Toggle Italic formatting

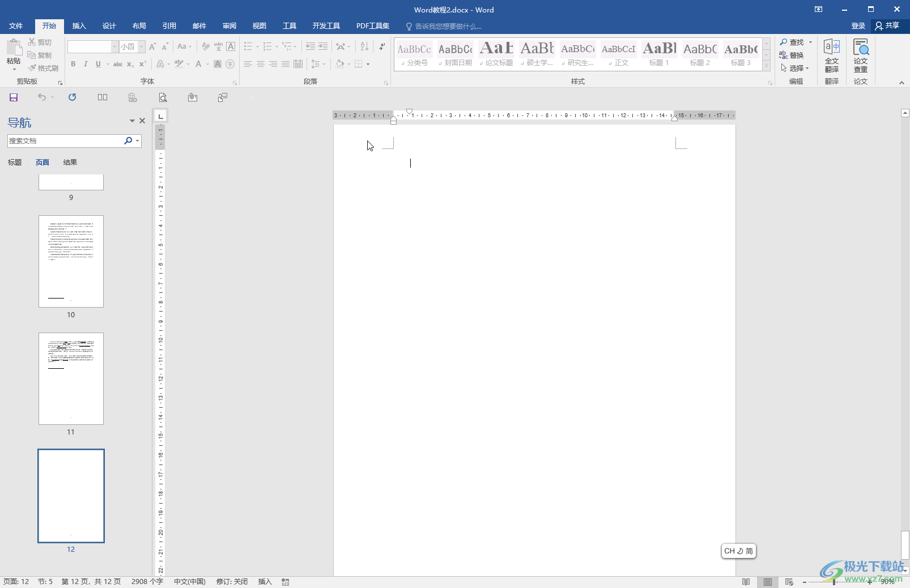[x=86, y=64]
